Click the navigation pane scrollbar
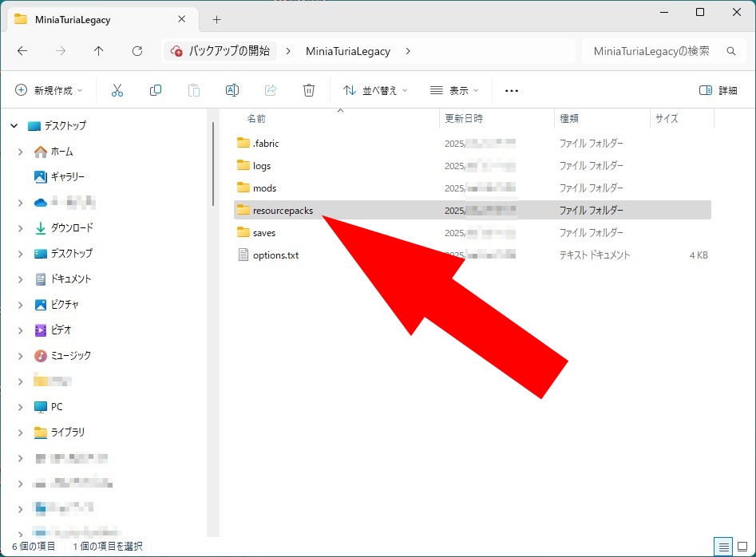The image size is (756, 557). pos(213,164)
